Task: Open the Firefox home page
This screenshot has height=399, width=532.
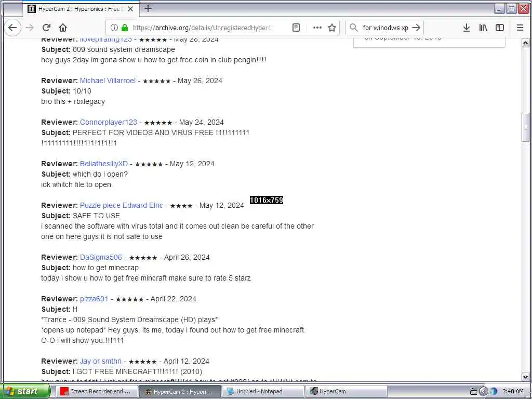Action: coord(63,28)
